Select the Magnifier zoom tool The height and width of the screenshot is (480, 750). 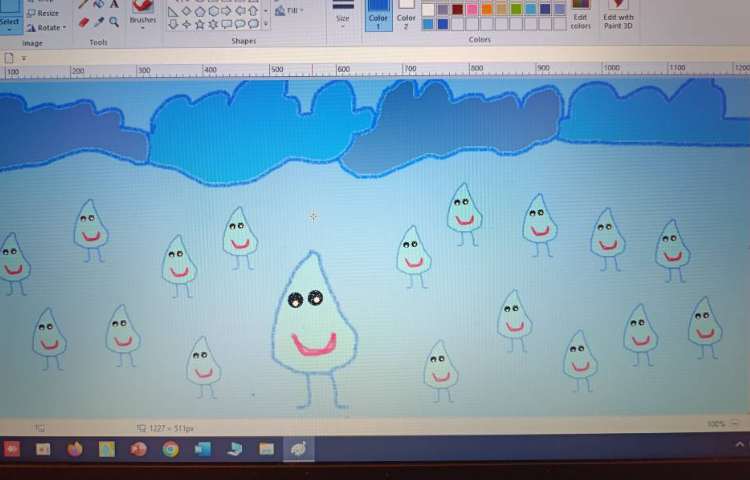[114, 21]
